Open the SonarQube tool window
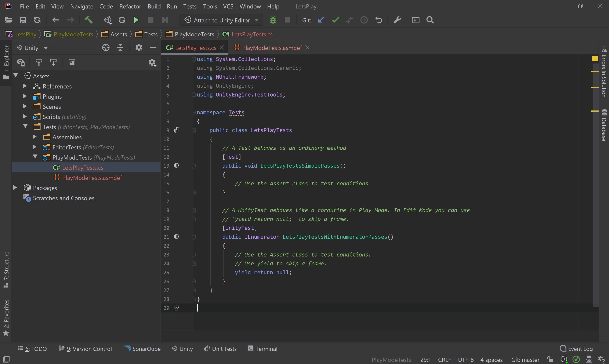 click(142, 349)
